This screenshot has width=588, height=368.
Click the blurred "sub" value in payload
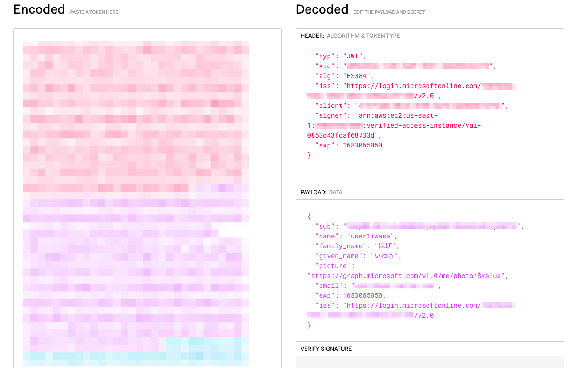431,226
